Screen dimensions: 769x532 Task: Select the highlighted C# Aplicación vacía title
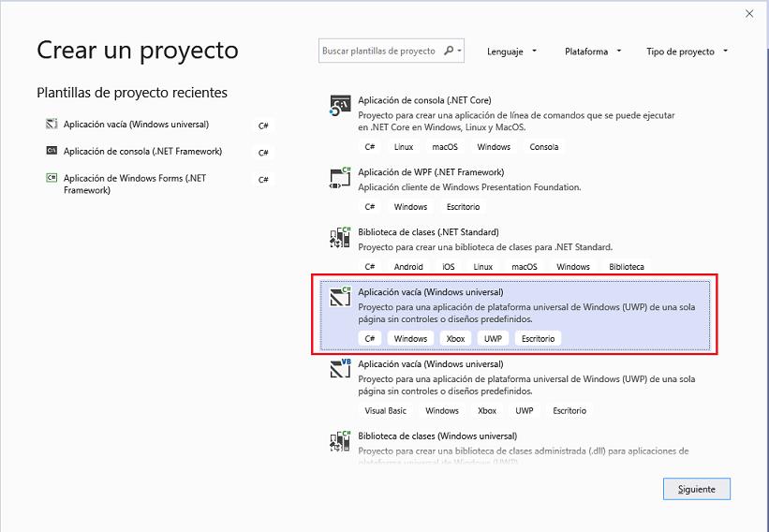(x=431, y=292)
